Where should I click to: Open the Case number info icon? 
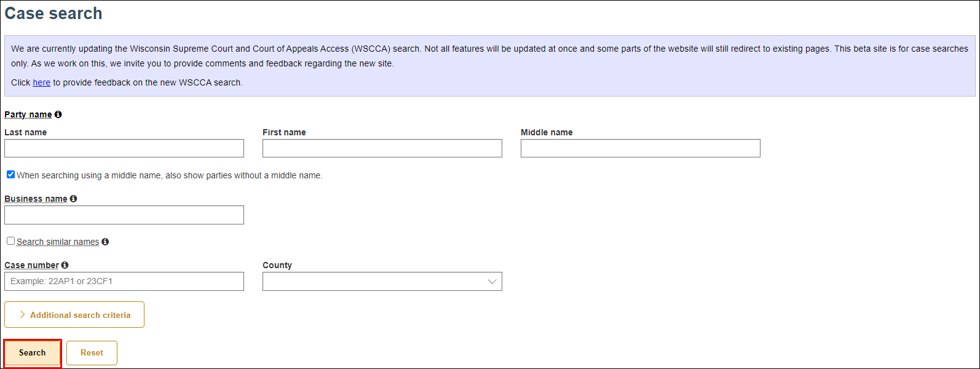click(x=65, y=265)
